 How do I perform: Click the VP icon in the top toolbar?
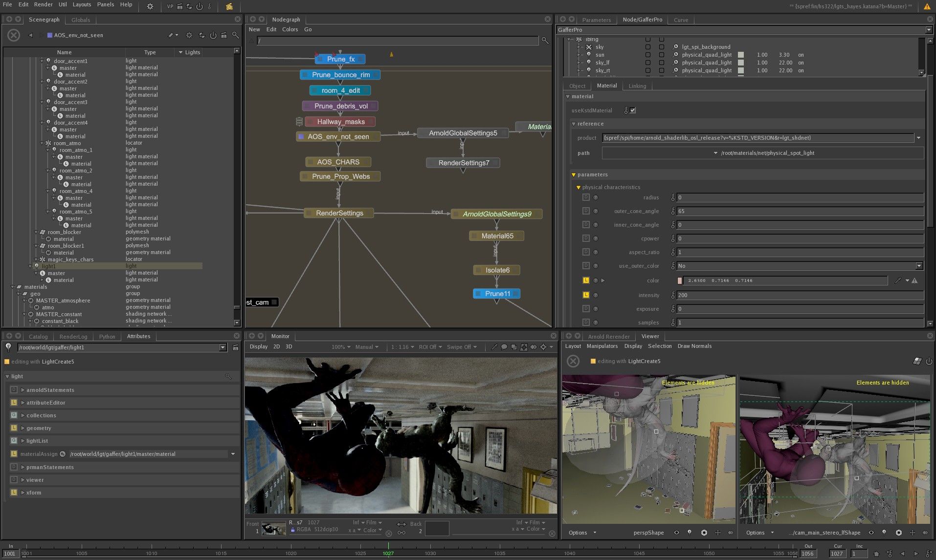point(170,6)
